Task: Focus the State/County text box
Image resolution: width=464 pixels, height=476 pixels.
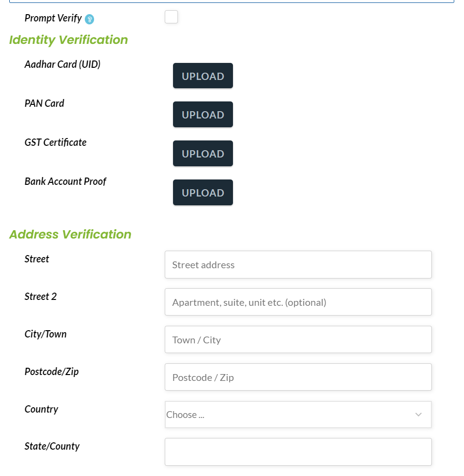Action: pos(298,452)
